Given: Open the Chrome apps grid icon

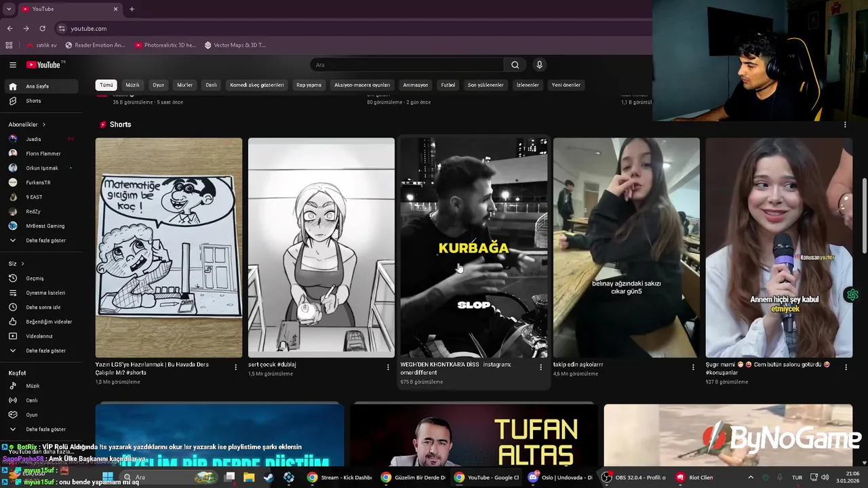Looking at the screenshot, I should (9, 45).
